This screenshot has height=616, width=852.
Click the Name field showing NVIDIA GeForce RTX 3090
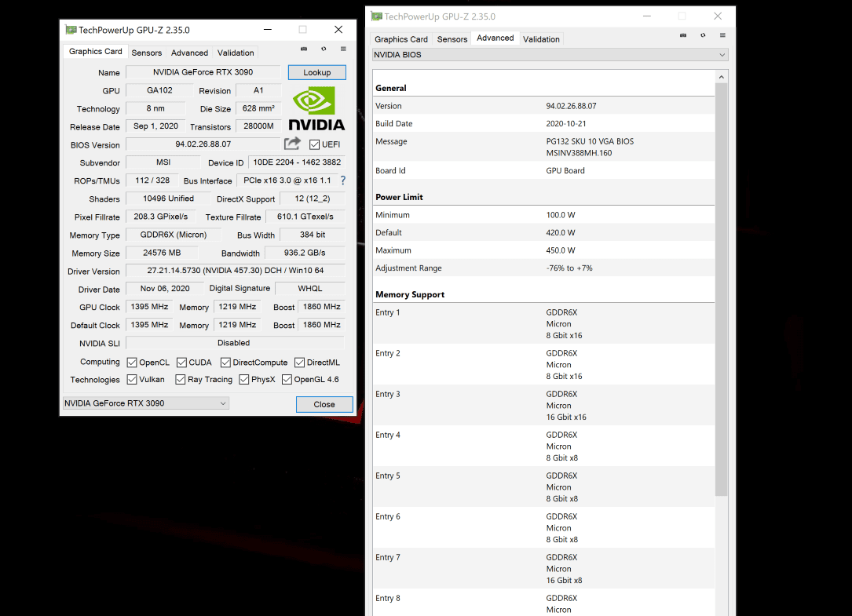coord(203,72)
